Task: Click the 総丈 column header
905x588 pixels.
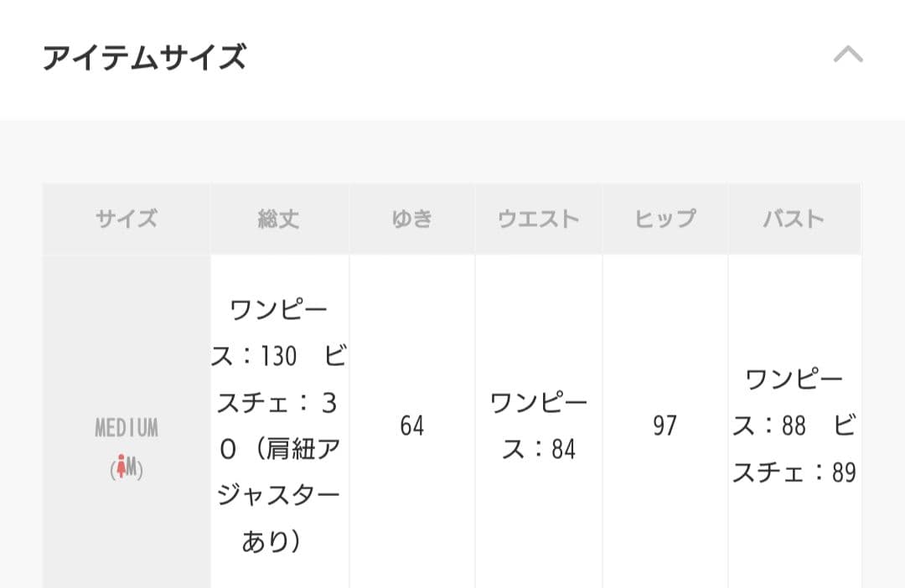Action: coord(279,218)
